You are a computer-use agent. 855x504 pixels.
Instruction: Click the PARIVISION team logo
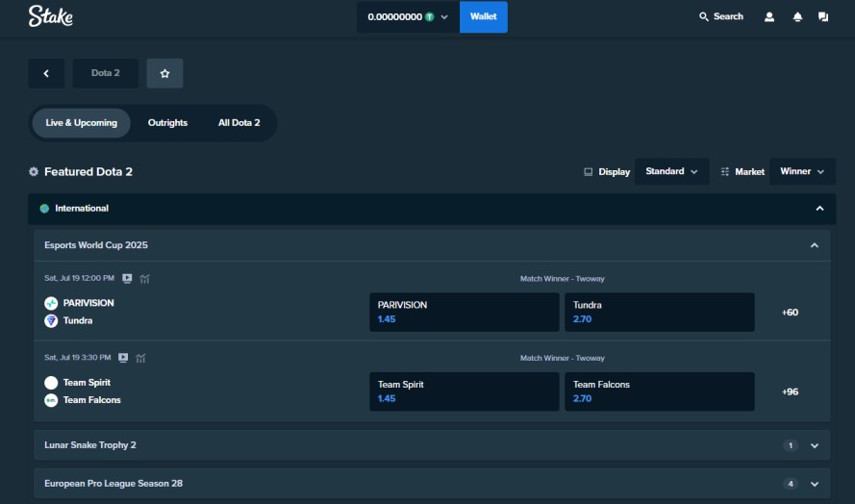(51, 303)
